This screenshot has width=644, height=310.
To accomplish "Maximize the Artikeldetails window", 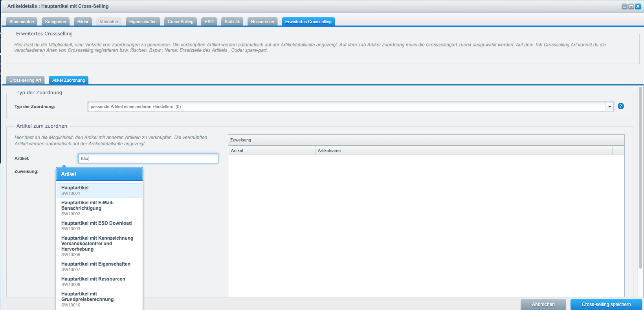I will pyautogui.click(x=631, y=6).
